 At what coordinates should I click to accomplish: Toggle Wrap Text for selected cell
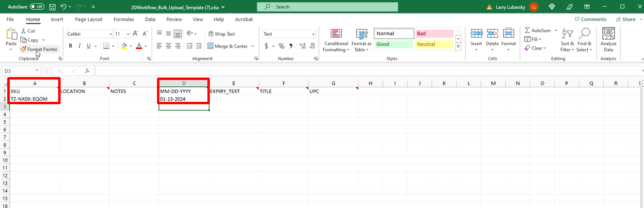(221, 34)
